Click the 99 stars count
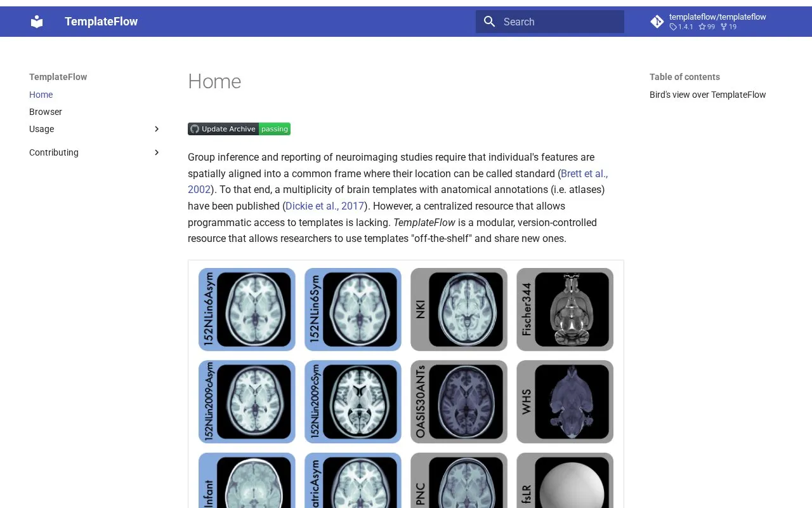Screen dimensions: 812x508 coord(707,27)
